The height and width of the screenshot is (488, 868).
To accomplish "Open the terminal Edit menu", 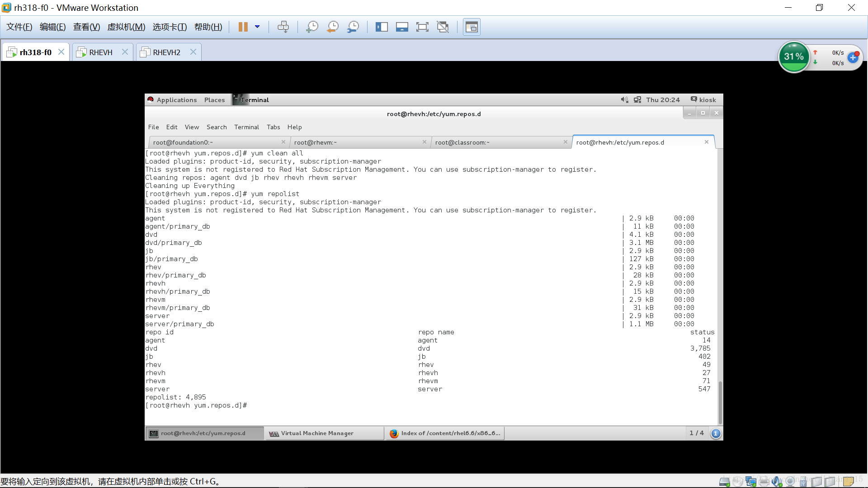I will tap(172, 127).
